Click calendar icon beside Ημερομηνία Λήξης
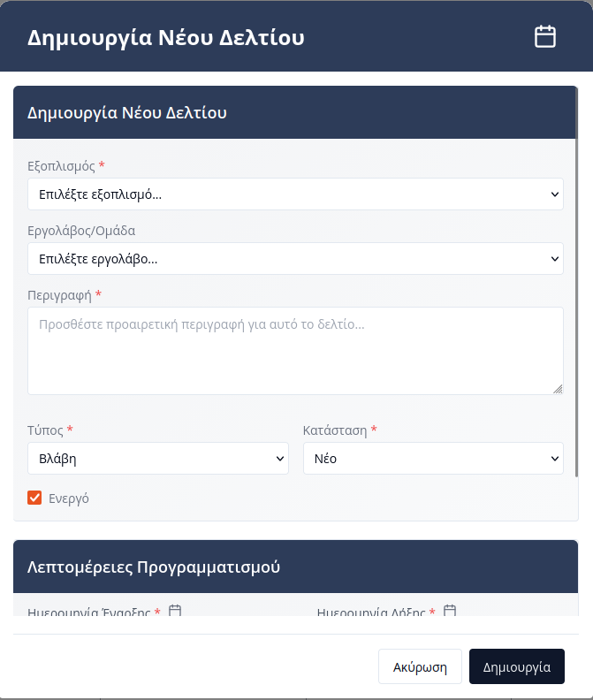Image resolution: width=593 pixels, height=700 pixels. [449, 611]
